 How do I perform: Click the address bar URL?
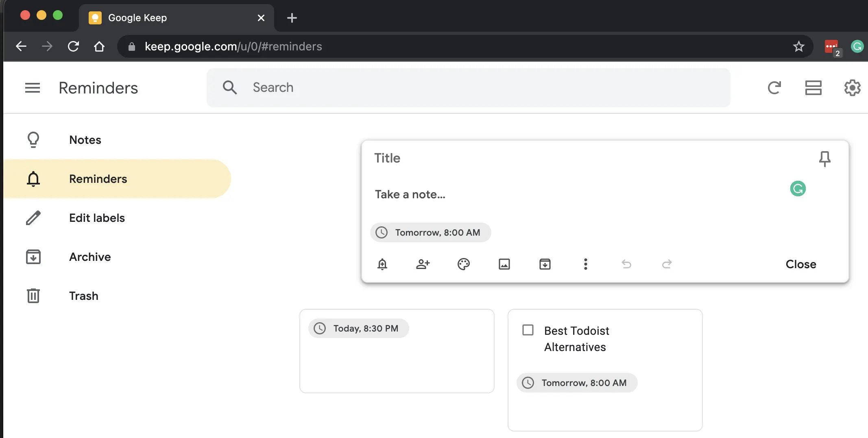point(233,46)
